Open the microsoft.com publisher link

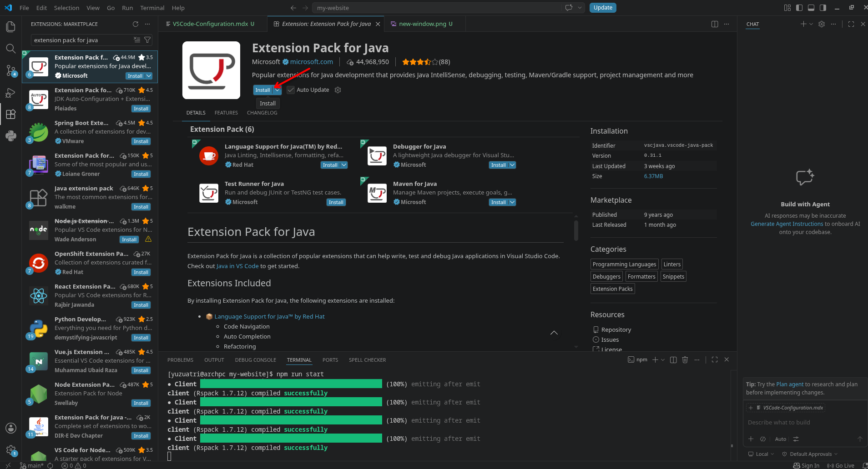(x=312, y=62)
